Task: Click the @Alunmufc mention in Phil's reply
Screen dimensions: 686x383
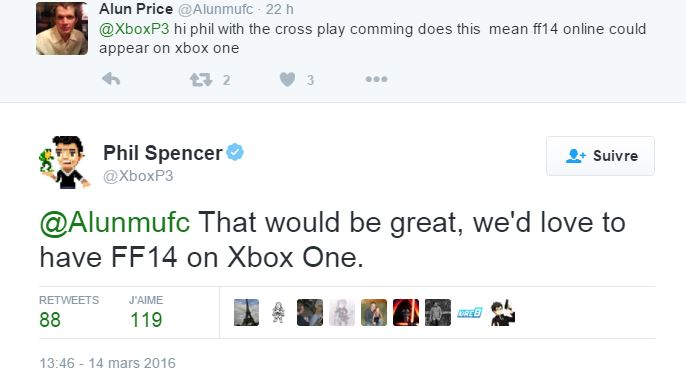Action: pos(115,222)
